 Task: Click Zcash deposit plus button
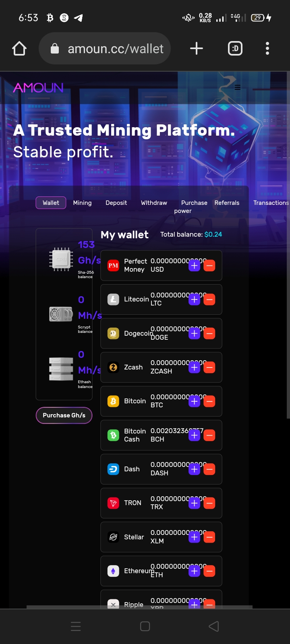point(194,367)
